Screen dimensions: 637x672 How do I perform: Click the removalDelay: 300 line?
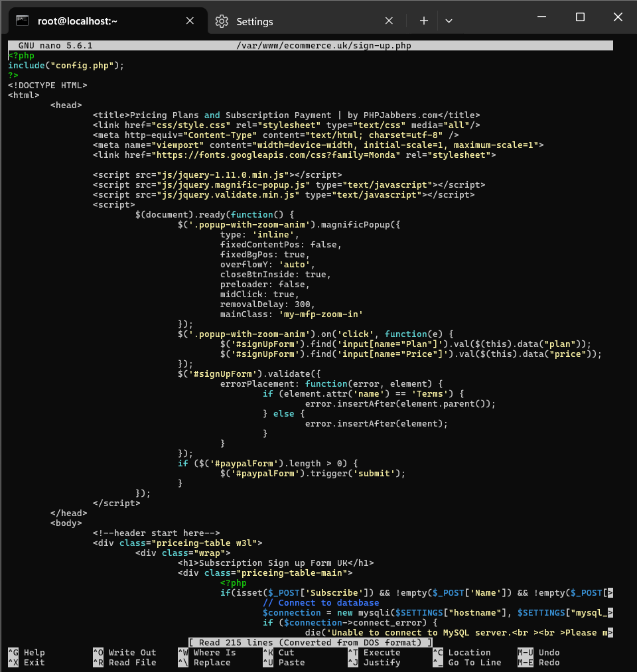tap(267, 304)
